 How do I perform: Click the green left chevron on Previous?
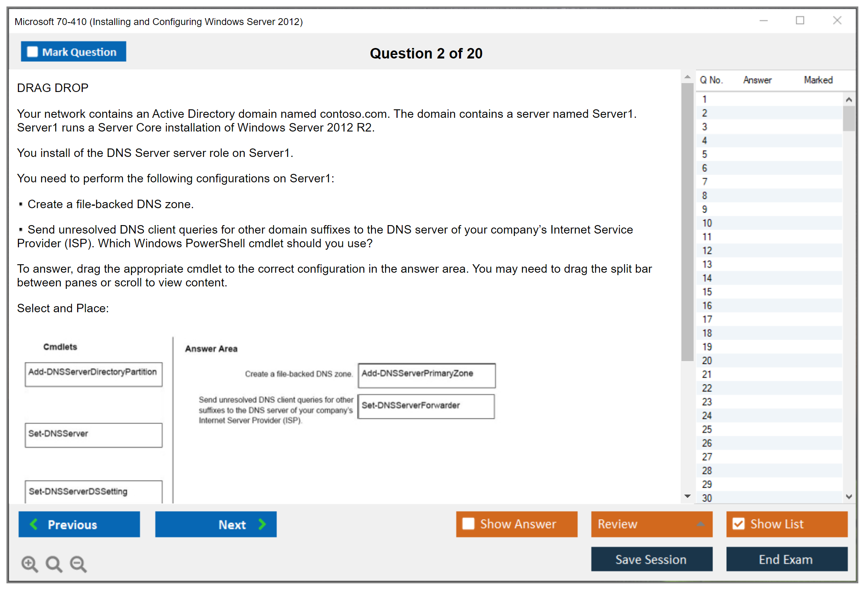[34, 524]
